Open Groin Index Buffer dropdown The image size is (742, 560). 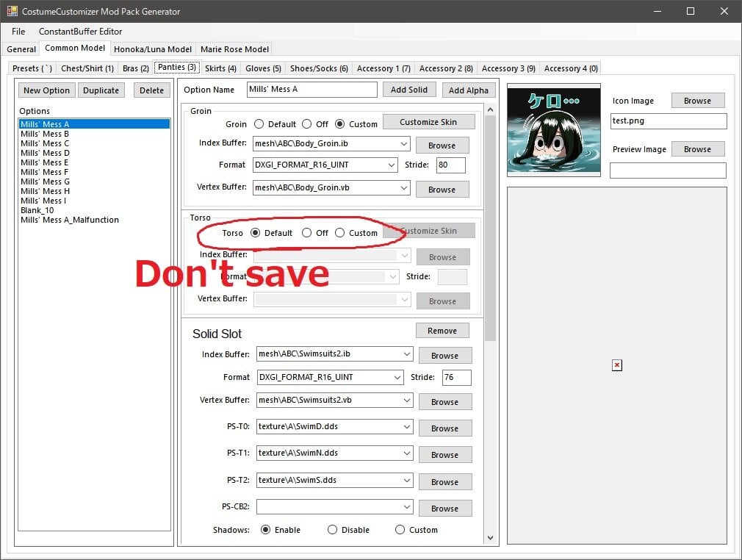[403, 143]
